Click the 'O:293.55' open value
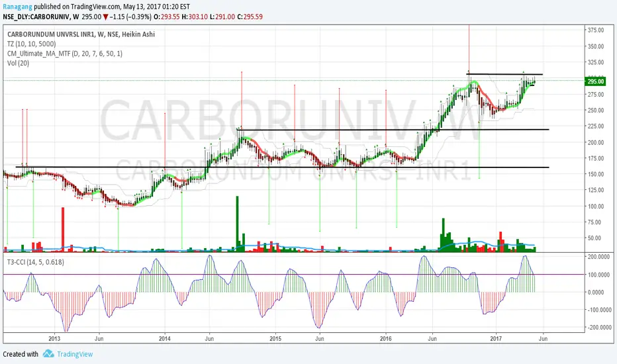This screenshot has height=364, width=617. click(x=166, y=17)
